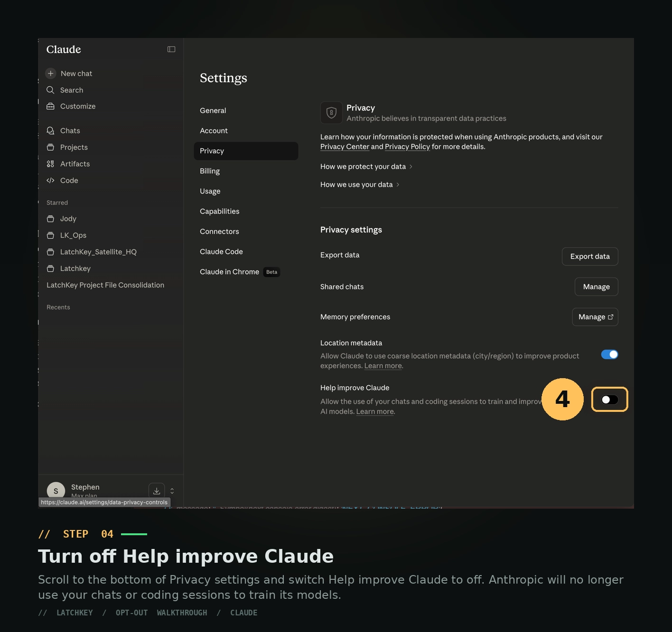Click the Export data button
Screen dimensions: 672x632
click(x=590, y=256)
